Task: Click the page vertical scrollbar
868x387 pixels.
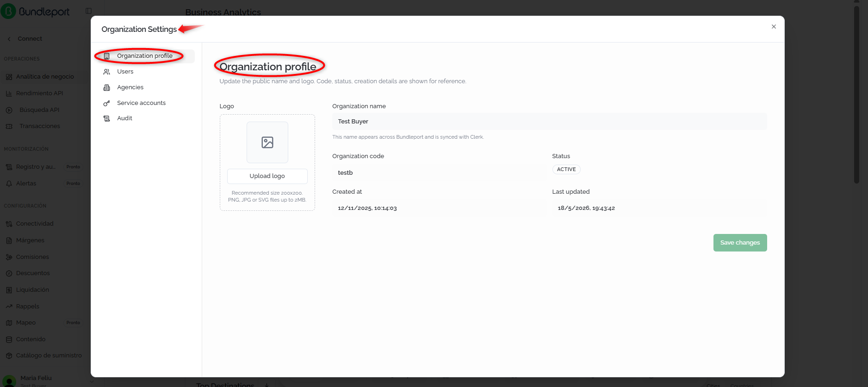Action: 856,95
